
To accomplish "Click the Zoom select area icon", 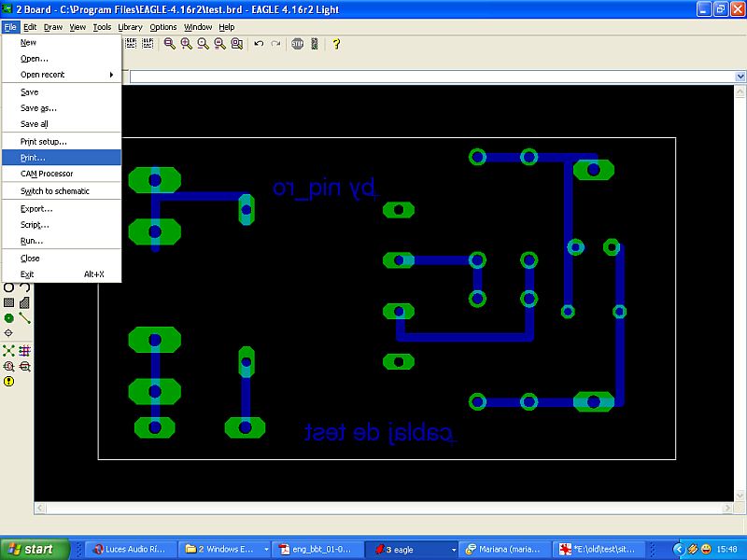I will tap(237, 44).
